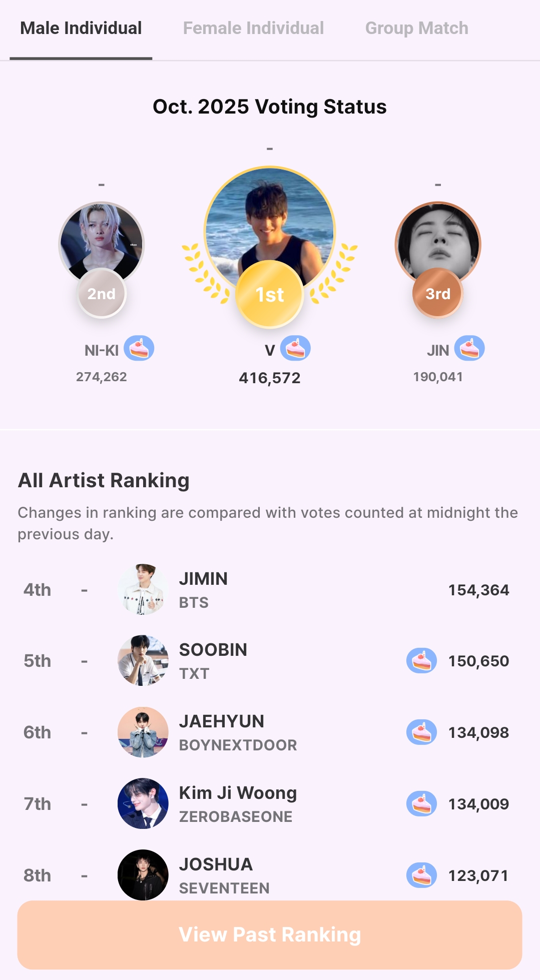
Task: Tap the cake icon in SOOBIN's row
Action: pos(421,661)
